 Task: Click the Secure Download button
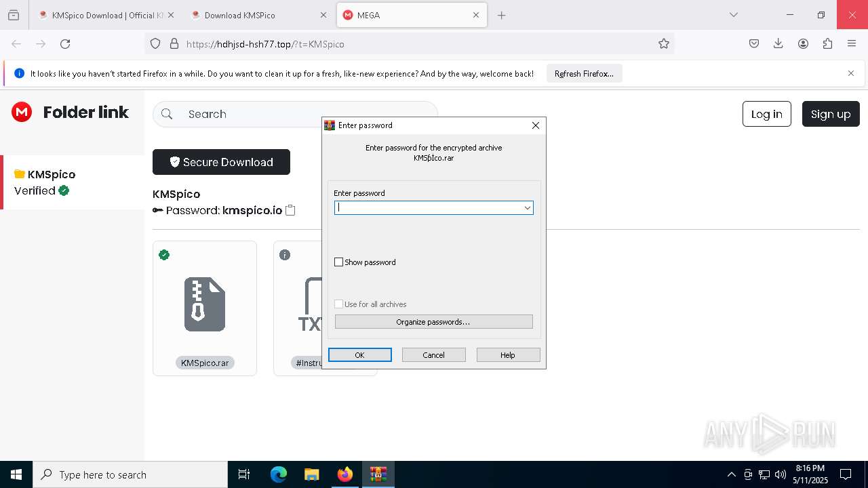(x=221, y=162)
